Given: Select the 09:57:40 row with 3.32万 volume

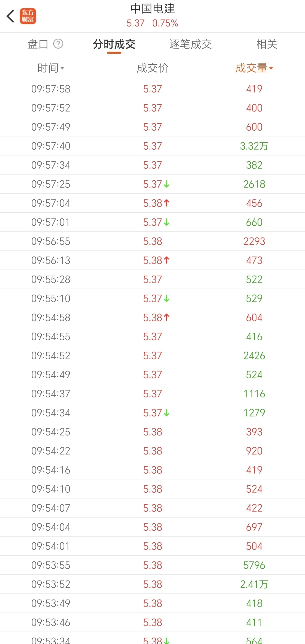Looking at the screenshot, I should click(x=152, y=146).
